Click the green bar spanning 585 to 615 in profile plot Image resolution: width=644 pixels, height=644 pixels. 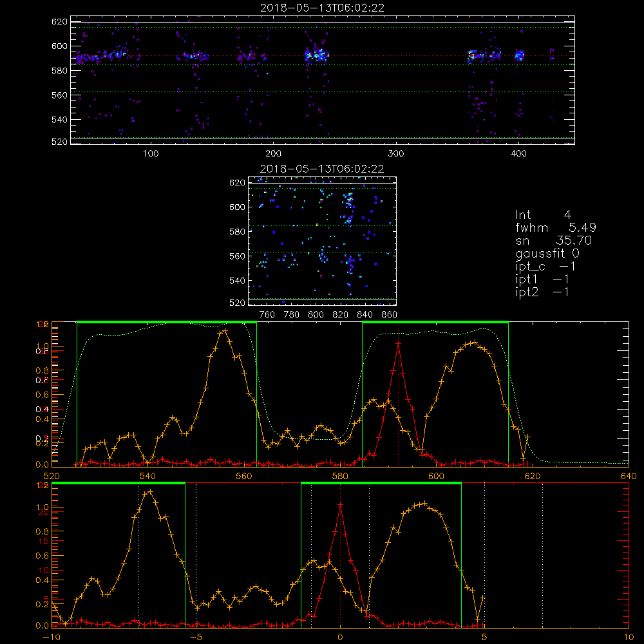435,323
